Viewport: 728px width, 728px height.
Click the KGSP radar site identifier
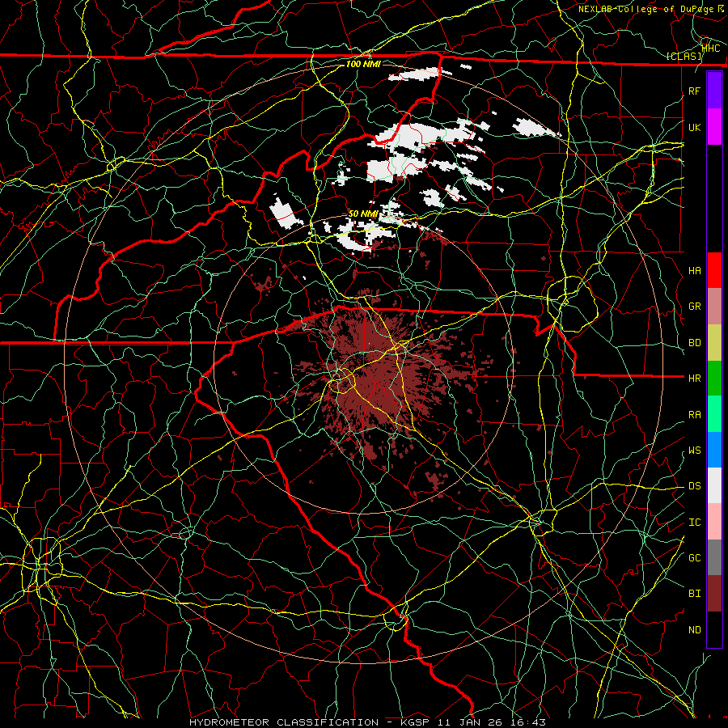416,722
